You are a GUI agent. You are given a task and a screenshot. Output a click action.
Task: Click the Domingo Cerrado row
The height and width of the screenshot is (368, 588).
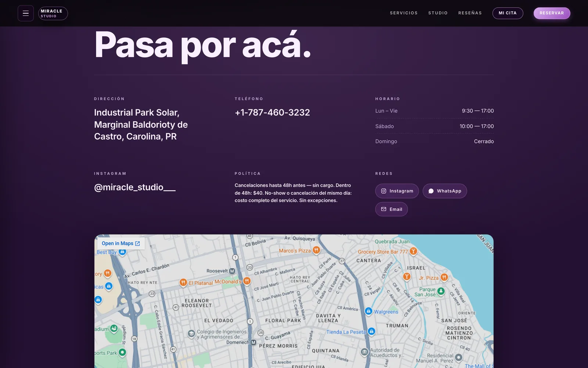434,141
